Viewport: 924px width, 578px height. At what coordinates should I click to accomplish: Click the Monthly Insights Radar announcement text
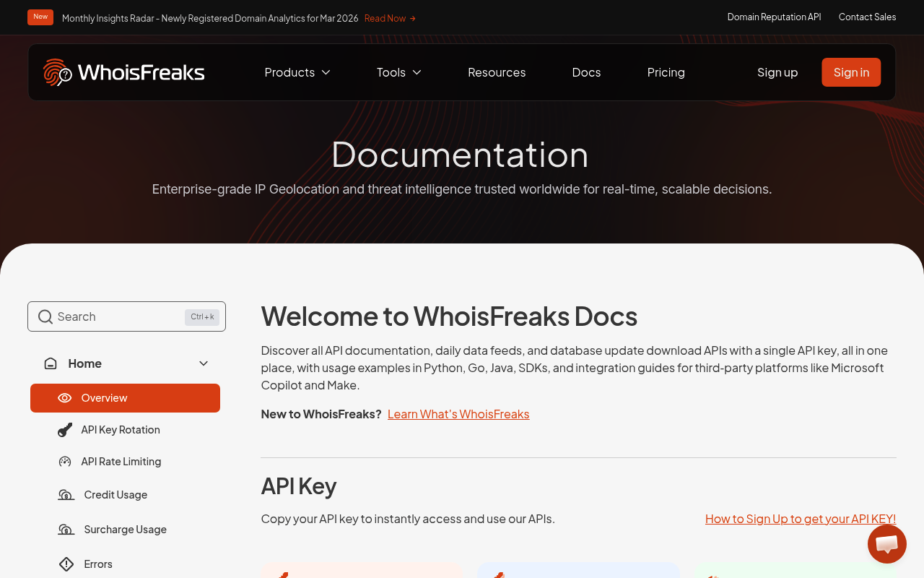[x=210, y=19]
